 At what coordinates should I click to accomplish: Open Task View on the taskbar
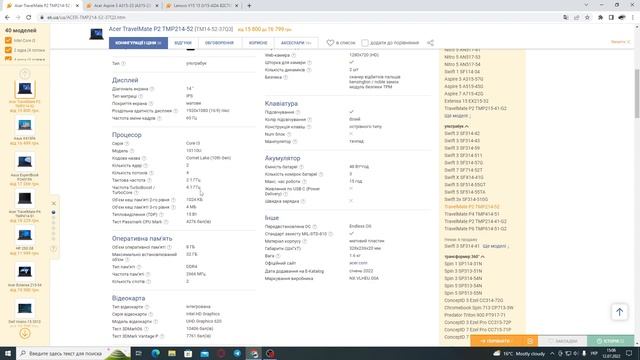coord(139,353)
